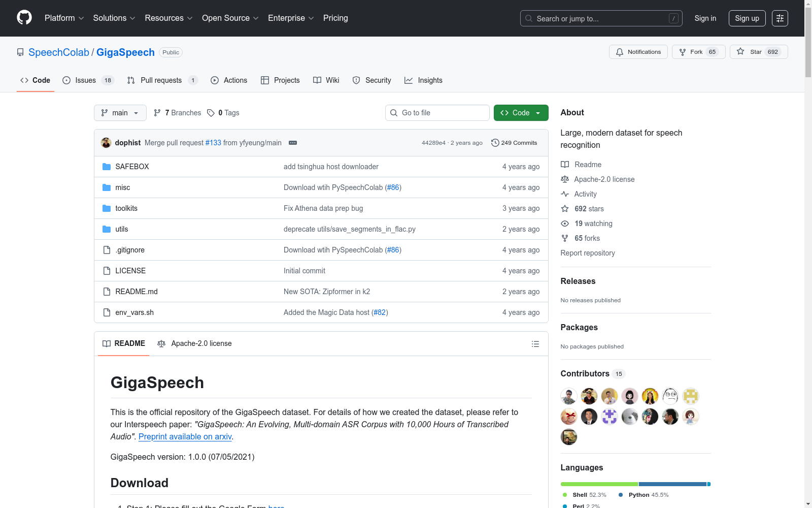Click the env_vars.sh file icon

pos(107,312)
